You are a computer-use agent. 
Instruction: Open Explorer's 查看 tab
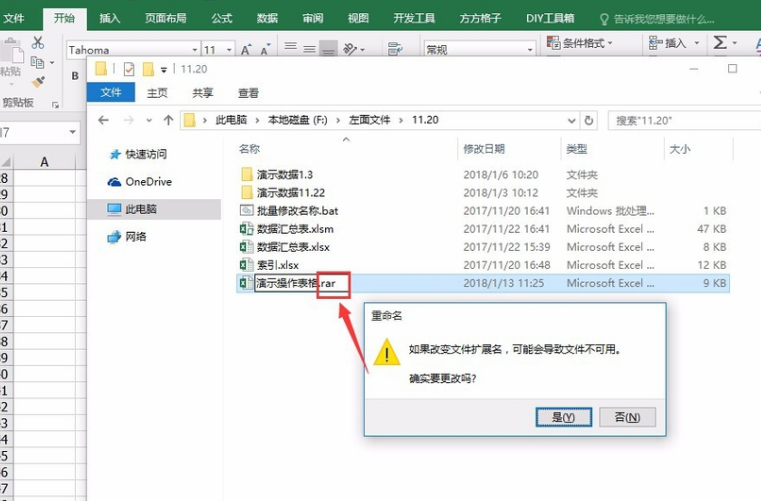point(248,93)
